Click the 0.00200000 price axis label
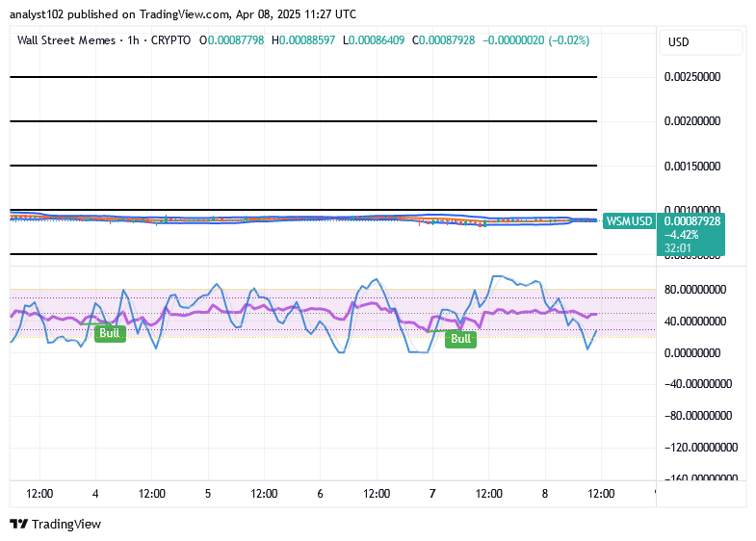The image size is (756, 541). 692,121
